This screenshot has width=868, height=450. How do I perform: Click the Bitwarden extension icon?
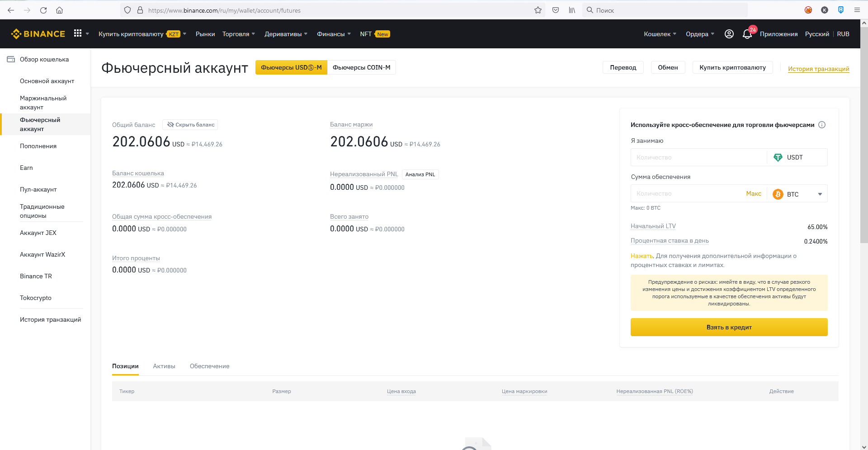tap(841, 10)
